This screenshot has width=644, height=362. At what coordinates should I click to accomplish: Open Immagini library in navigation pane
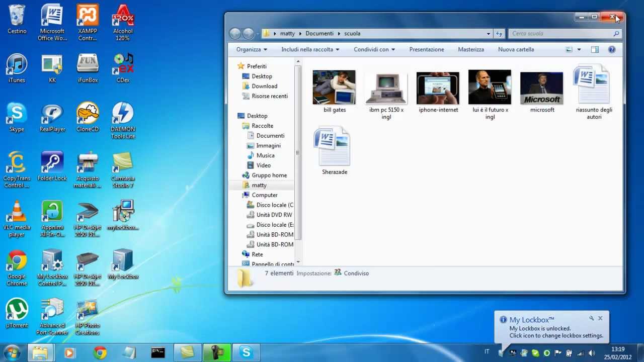click(x=268, y=145)
